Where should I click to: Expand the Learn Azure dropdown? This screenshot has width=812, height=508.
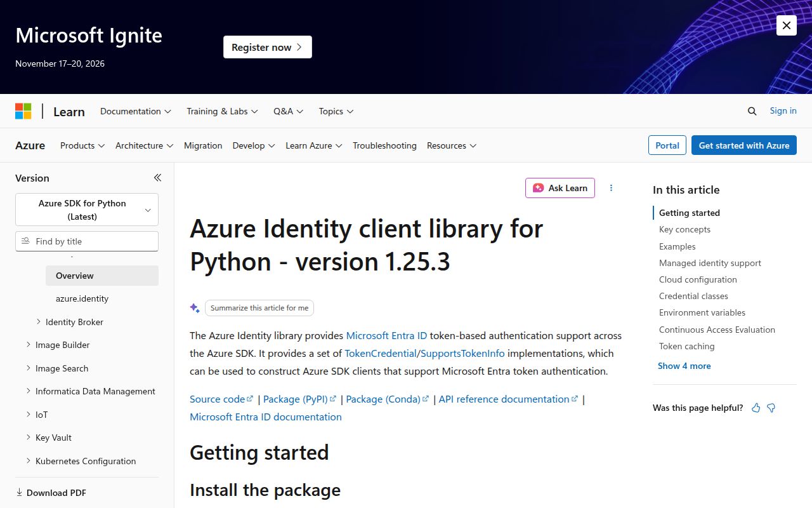314,145
